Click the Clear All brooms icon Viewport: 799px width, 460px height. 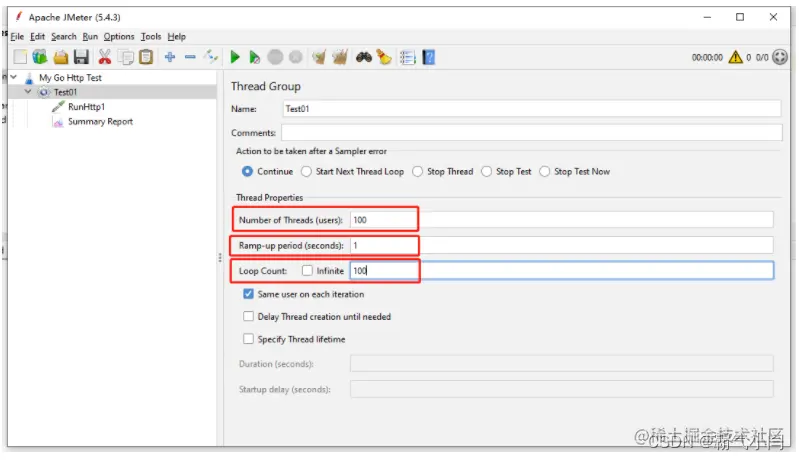pos(340,57)
